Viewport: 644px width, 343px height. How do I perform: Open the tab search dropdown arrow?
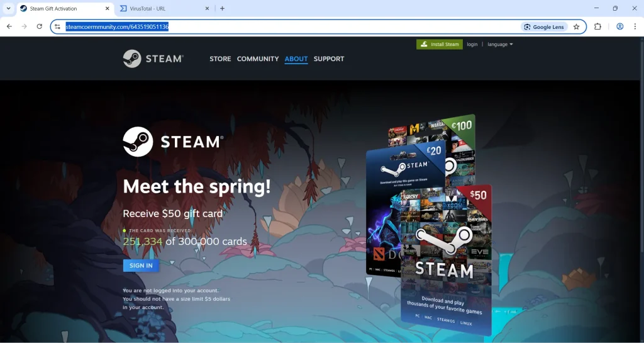8,8
